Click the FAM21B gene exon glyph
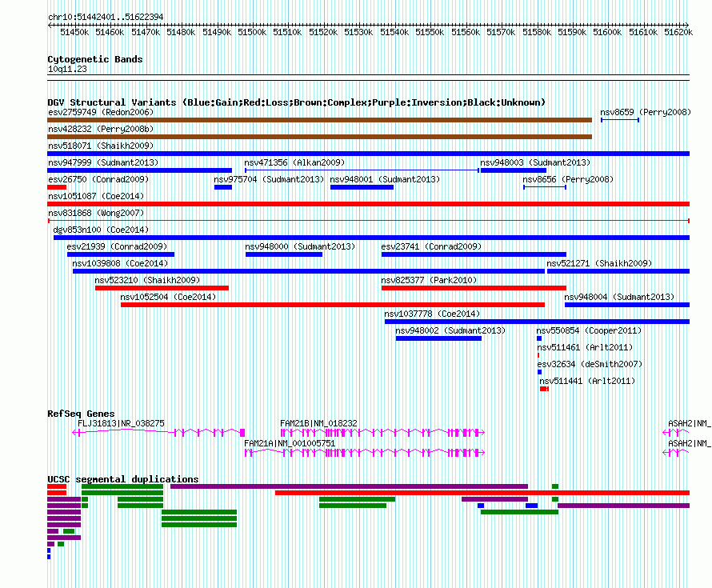Screen dimensions: 712x588 [x=382, y=433]
